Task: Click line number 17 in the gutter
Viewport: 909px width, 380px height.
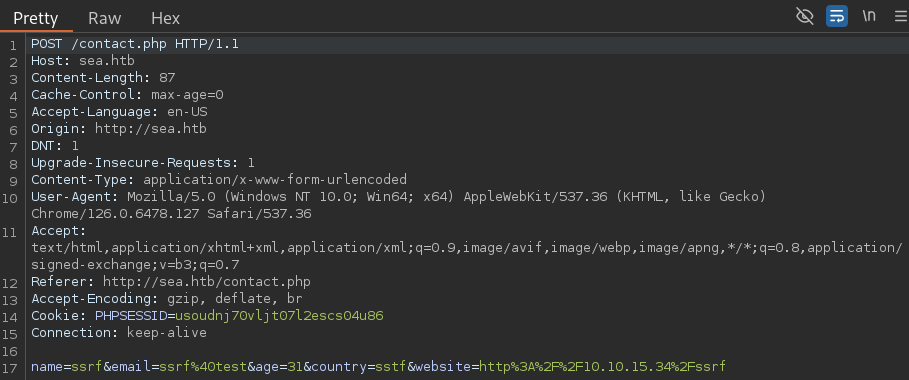Action: (13, 368)
